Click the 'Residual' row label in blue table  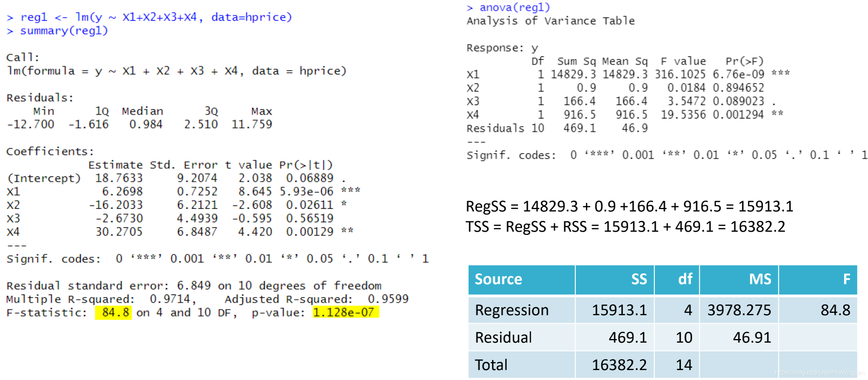click(x=504, y=337)
